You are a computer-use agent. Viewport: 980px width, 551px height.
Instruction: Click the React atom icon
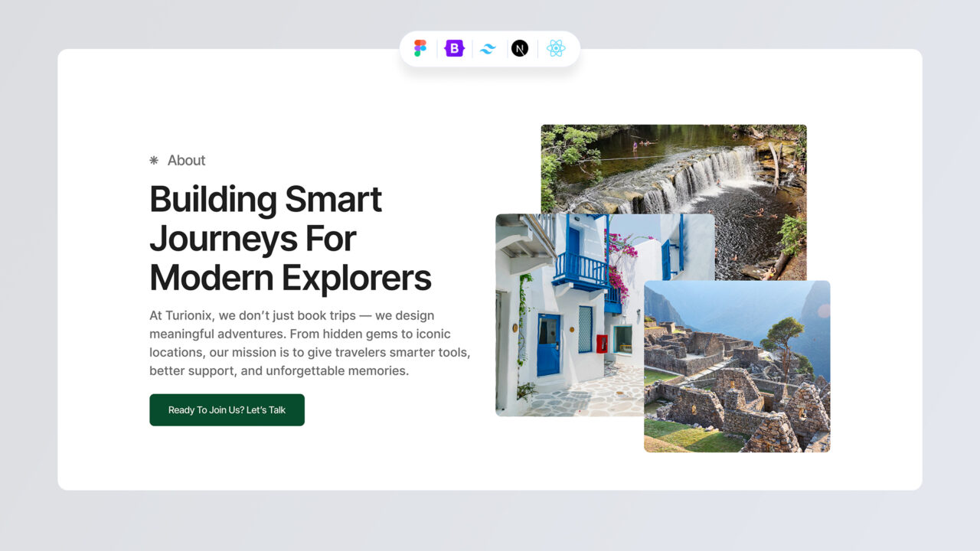click(556, 48)
